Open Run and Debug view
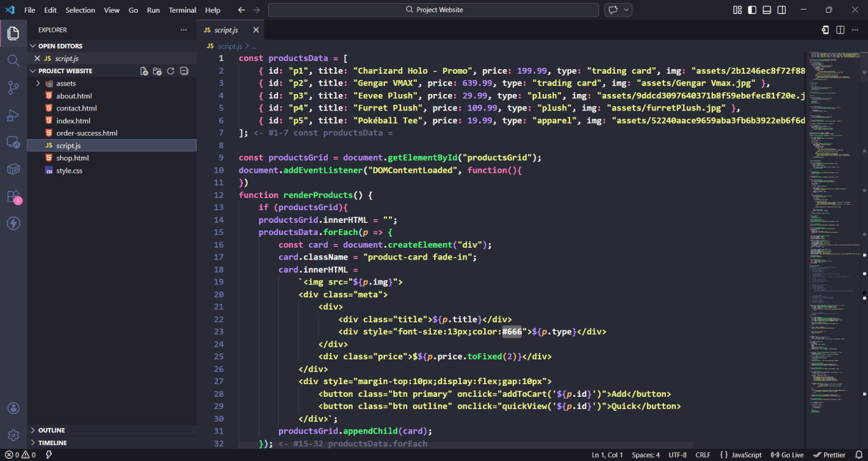Screen dimensions: 868x461 point(13,115)
